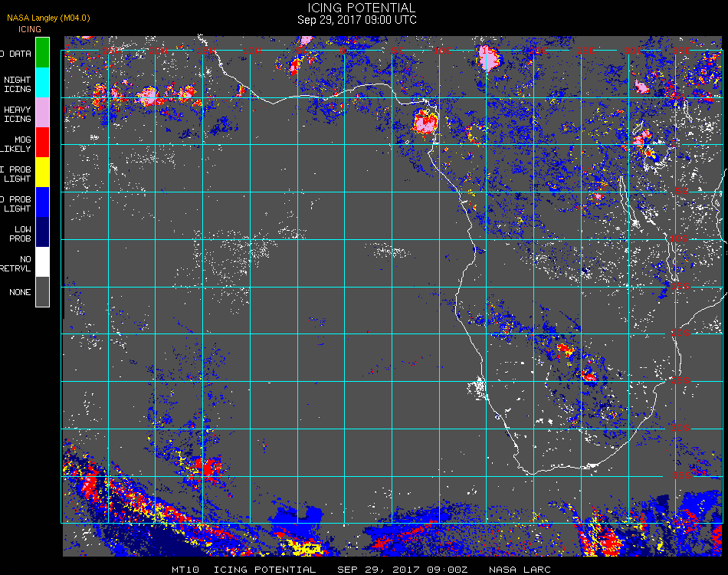Click the 'NASA Langley (M04.0)' label
The height and width of the screenshot is (575, 728).
(x=48, y=18)
